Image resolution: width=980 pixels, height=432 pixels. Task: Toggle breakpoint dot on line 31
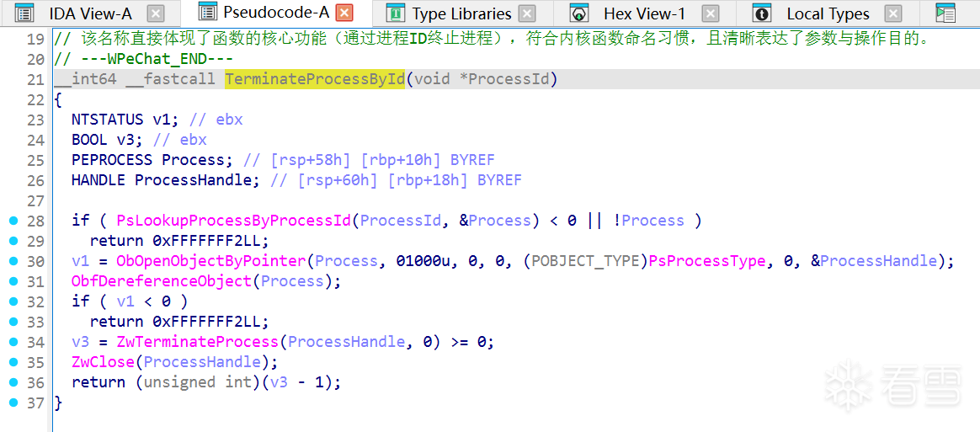click(15, 281)
